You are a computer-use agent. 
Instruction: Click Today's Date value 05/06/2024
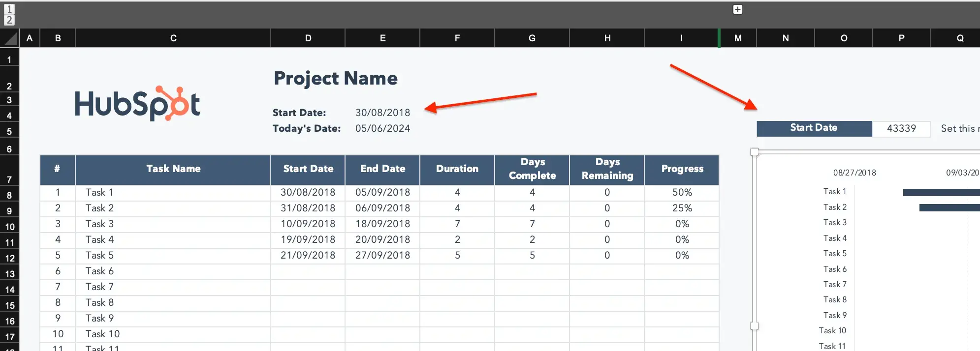382,128
